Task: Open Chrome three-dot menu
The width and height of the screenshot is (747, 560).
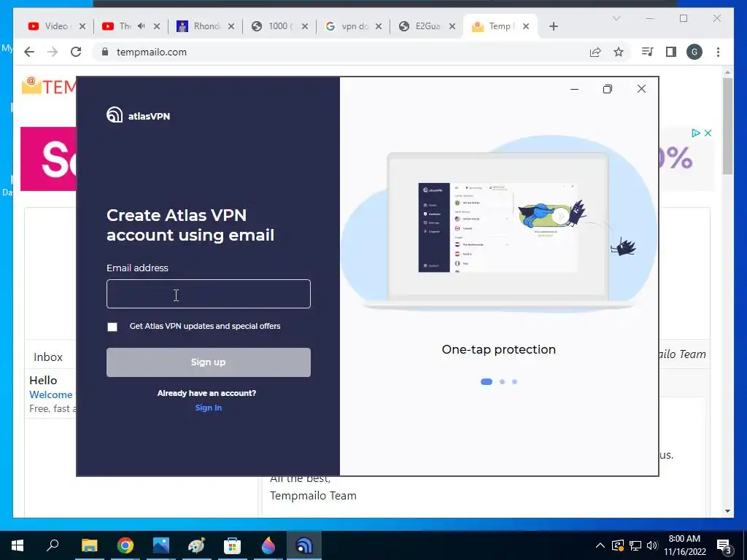Action: [718, 52]
